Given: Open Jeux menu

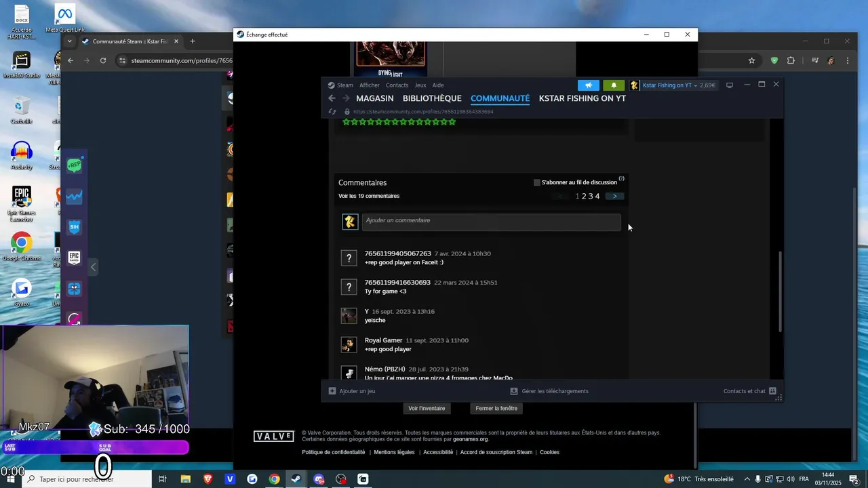Looking at the screenshot, I should click(x=420, y=85).
